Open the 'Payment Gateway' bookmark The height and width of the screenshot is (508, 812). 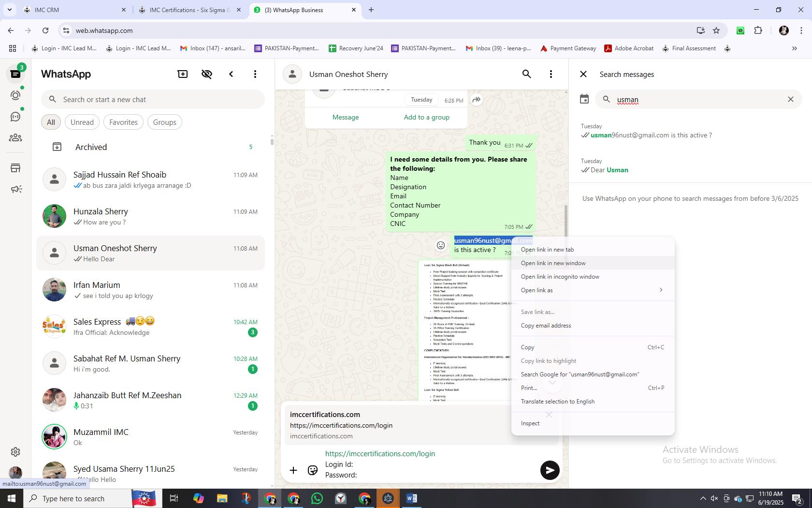coord(568,48)
